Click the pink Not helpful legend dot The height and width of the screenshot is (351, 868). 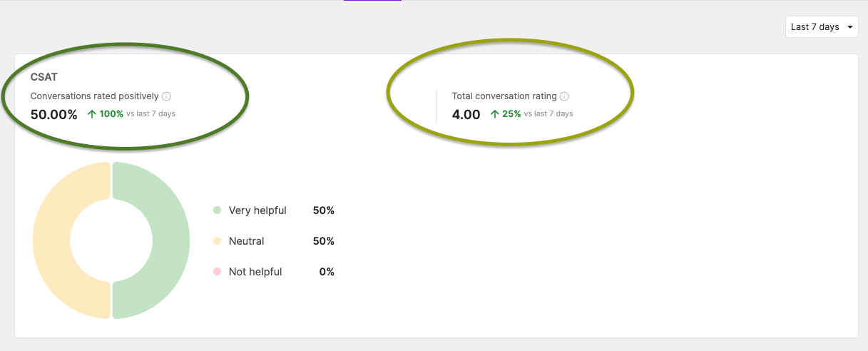click(218, 272)
